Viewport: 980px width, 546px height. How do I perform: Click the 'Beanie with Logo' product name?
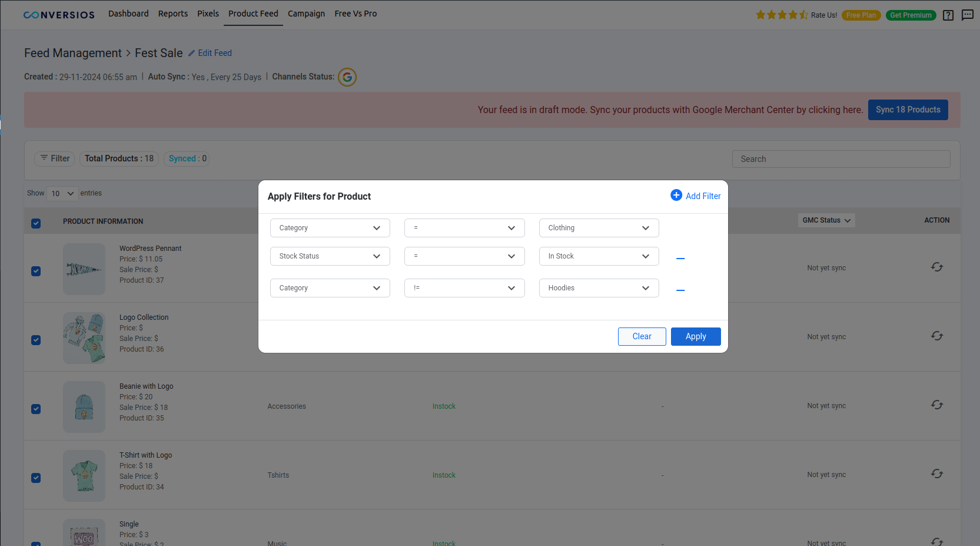pos(147,386)
